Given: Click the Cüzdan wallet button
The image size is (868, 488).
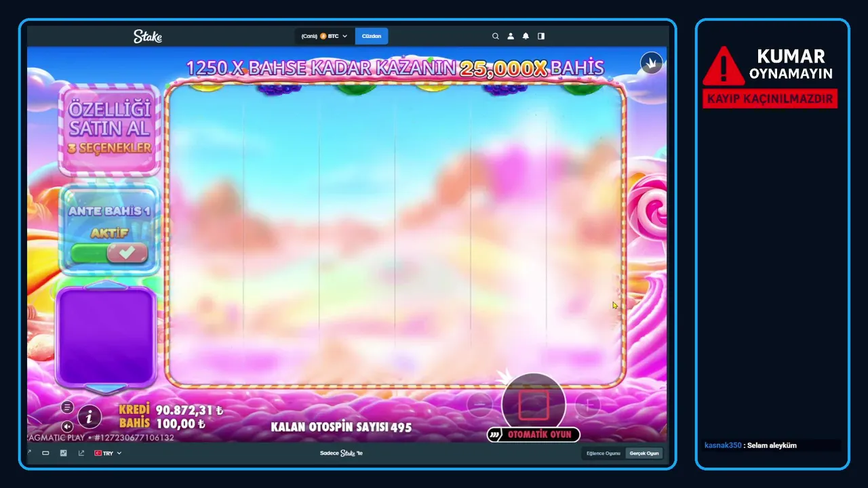Looking at the screenshot, I should 372,37.
